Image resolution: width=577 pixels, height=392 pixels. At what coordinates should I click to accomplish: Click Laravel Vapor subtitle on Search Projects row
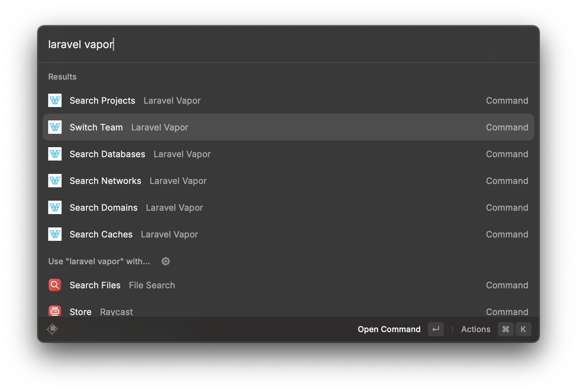tap(172, 101)
